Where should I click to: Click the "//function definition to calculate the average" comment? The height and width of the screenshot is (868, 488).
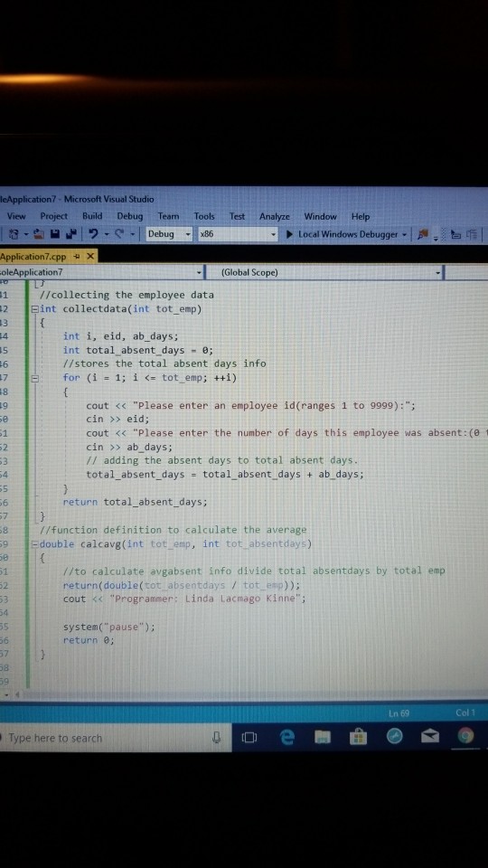[x=174, y=531]
